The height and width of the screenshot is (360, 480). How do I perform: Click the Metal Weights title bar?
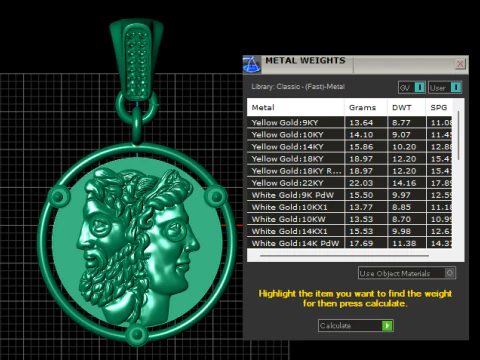(x=357, y=64)
